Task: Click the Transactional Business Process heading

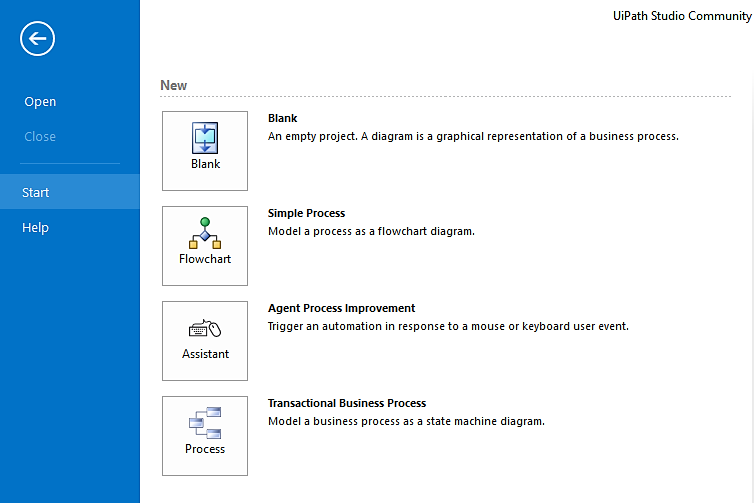Action: [347, 403]
